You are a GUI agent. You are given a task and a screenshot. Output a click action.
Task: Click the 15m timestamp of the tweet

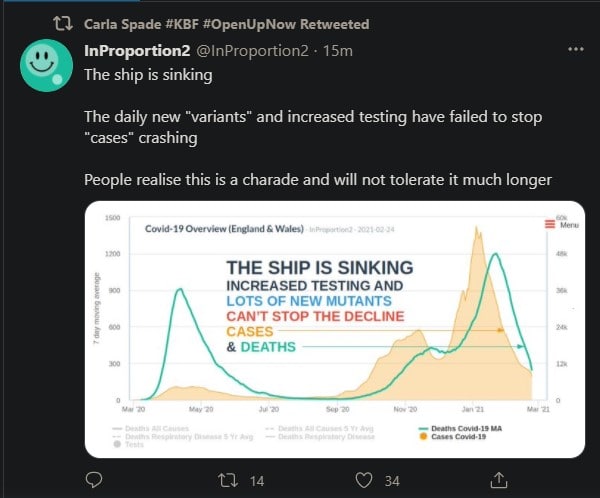click(x=338, y=51)
